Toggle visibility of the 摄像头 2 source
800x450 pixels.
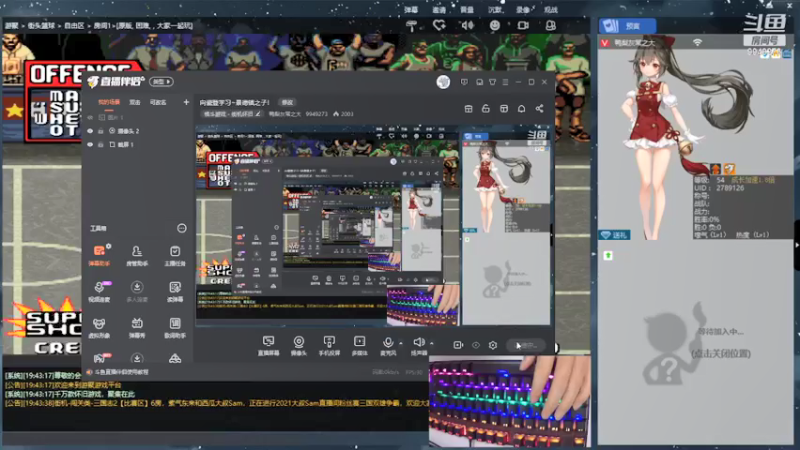pyautogui.click(x=90, y=131)
